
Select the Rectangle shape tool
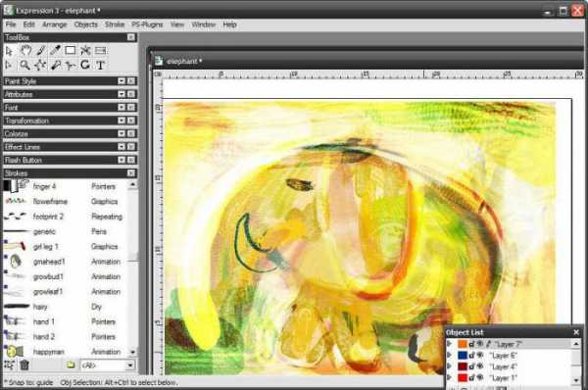[71, 50]
